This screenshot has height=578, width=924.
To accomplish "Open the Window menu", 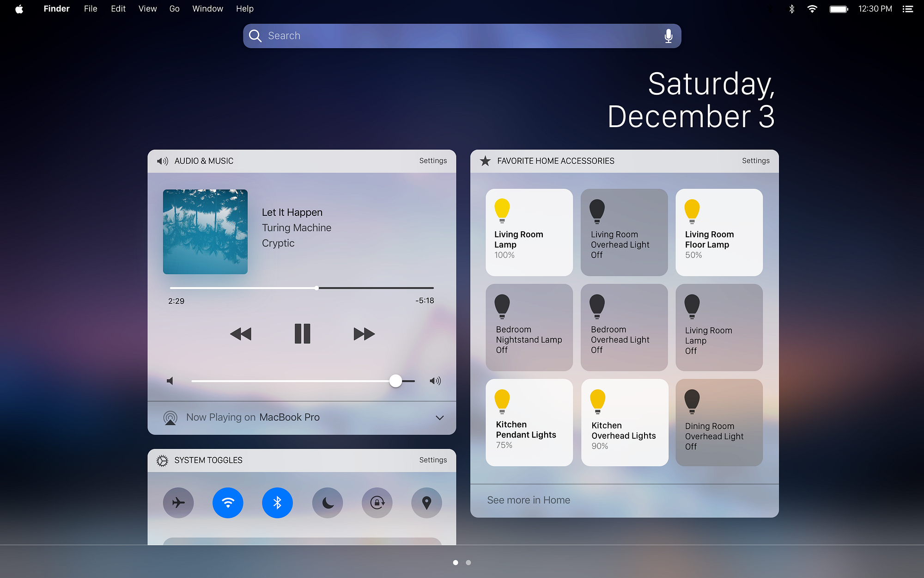I will pos(207,9).
